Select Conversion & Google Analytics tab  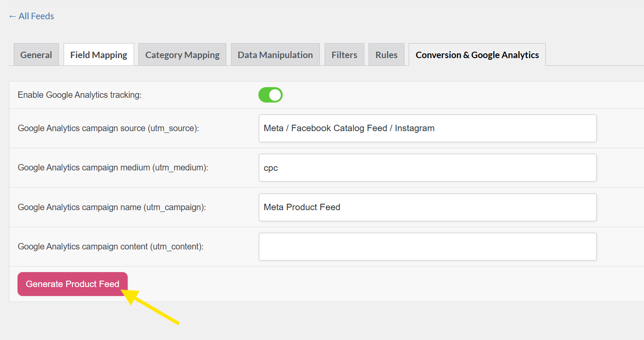pos(477,55)
